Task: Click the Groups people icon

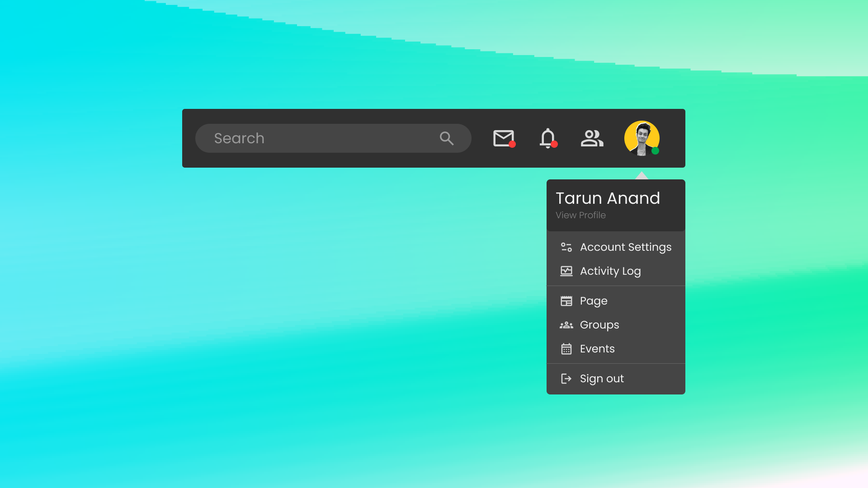Action: tap(566, 325)
